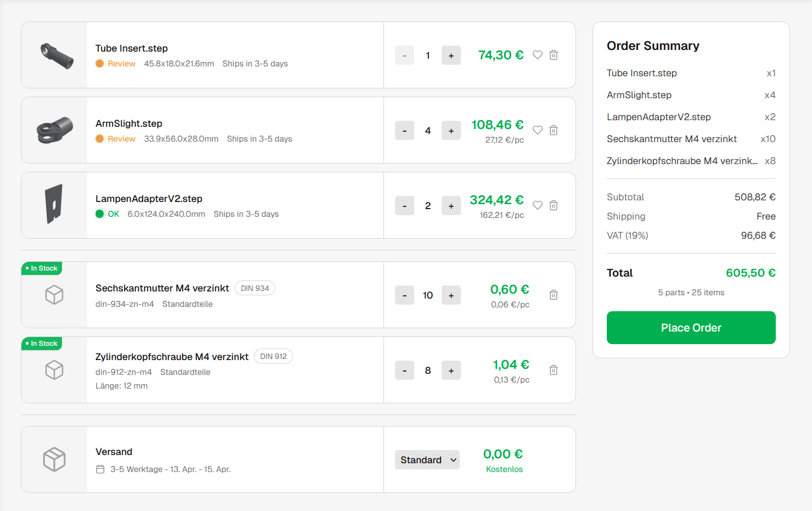Click Review status icon of Tube Insert.step

(99, 64)
